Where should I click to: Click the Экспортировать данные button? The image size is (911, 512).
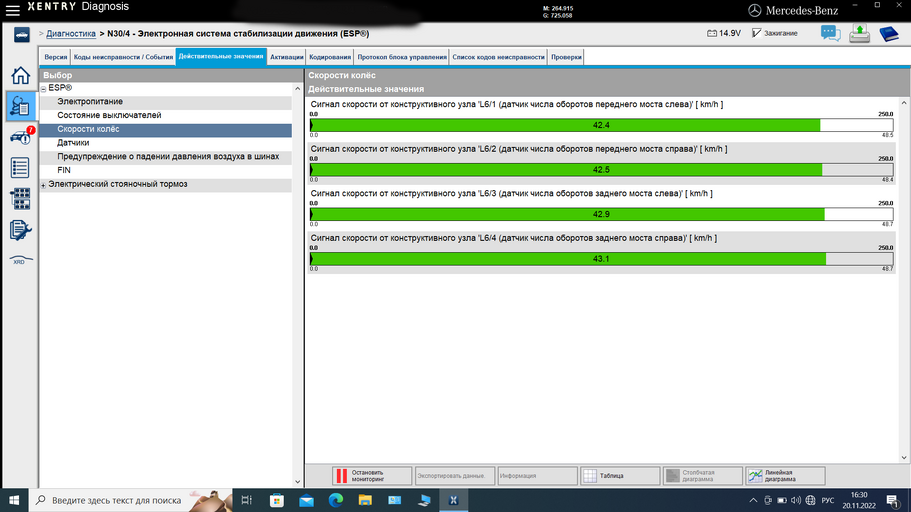454,476
